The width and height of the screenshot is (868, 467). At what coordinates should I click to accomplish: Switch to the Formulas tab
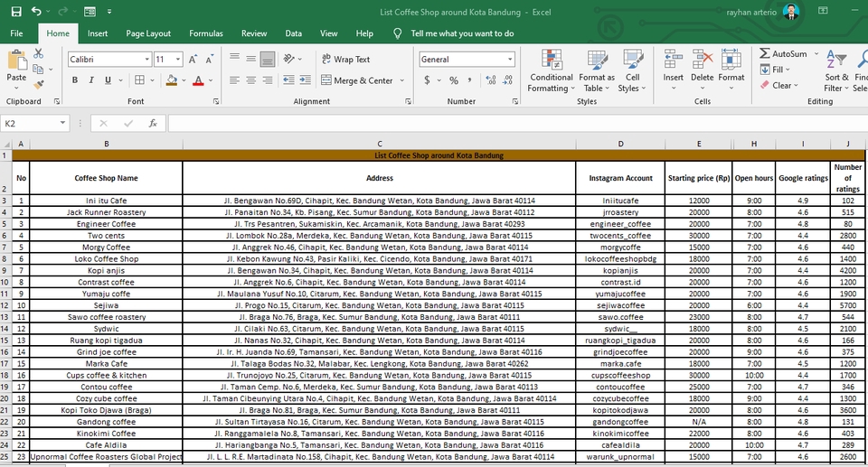click(206, 33)
